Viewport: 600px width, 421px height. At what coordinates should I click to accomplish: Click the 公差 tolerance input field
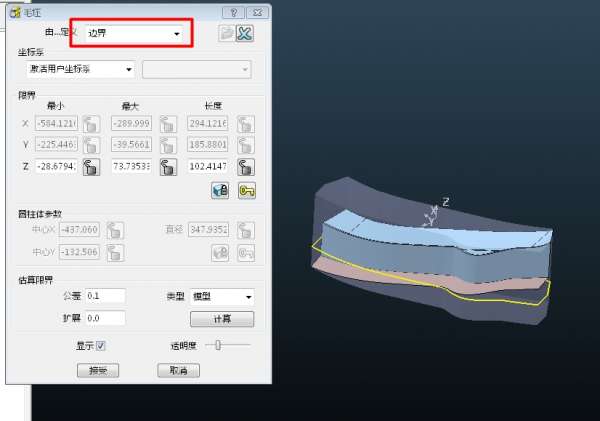click(x=104, y=296)
